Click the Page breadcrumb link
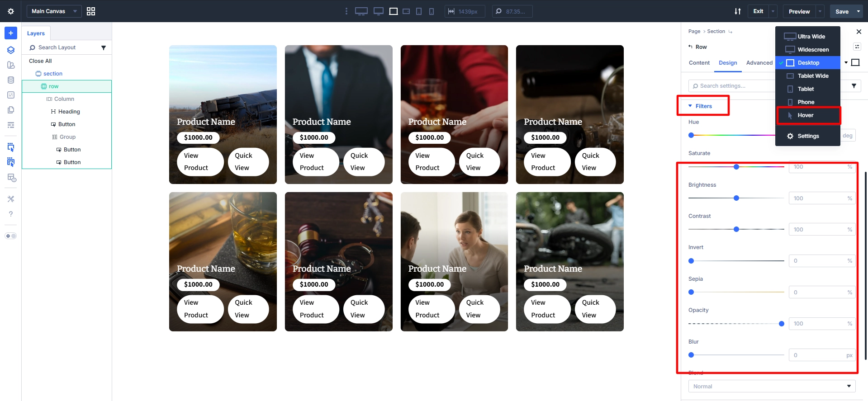This screenshot has height=401, width=868. click(x=694, y=32)
